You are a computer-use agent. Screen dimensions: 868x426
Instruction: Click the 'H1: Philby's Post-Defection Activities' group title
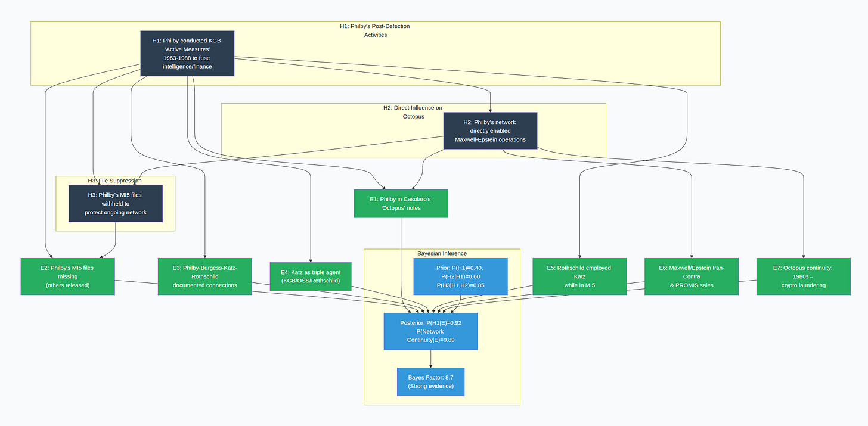tap(375, 30)
